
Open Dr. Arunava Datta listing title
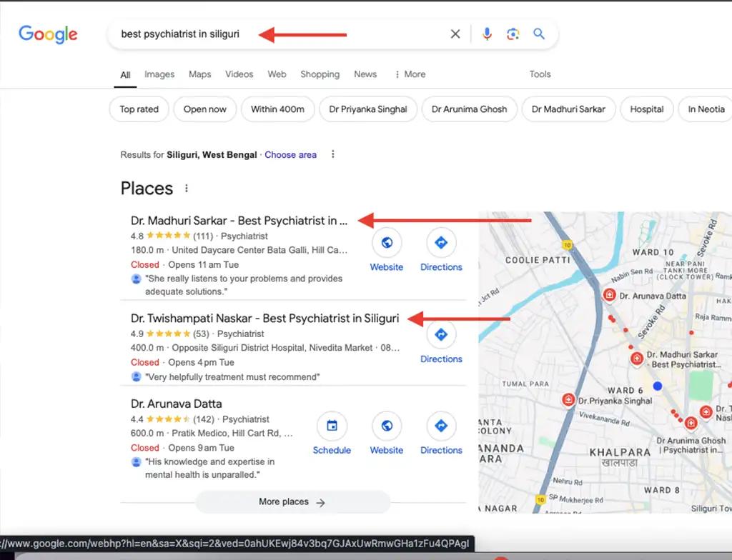point(176,404)
